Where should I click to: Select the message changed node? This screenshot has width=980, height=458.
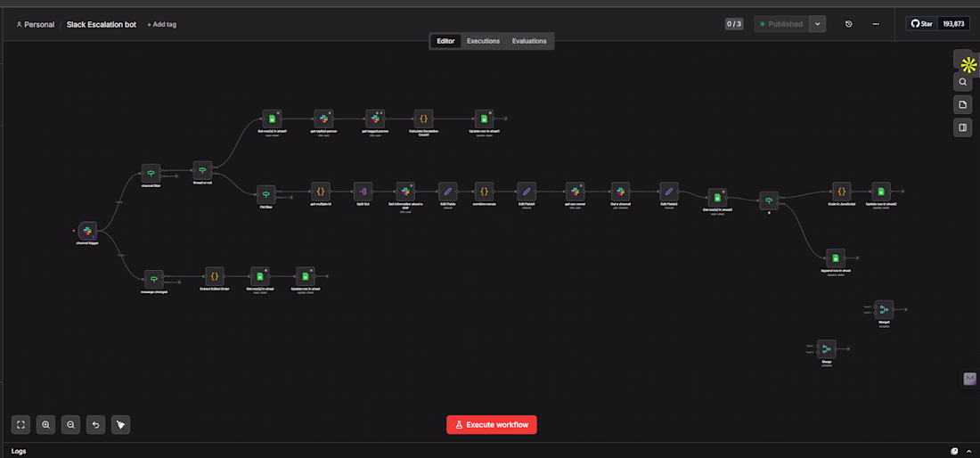tap(154, 279)
